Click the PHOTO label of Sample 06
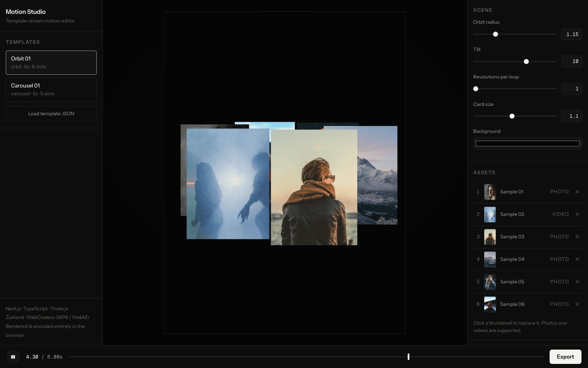 pos(559,304)
